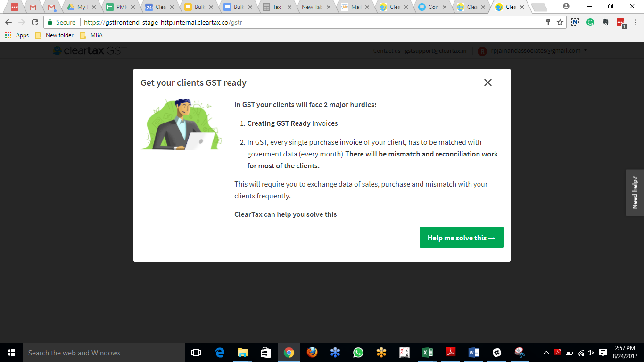Click the Chrome profile avatar icon
The width and height of the screenshot is (644, 362).
tap(566, 7)
